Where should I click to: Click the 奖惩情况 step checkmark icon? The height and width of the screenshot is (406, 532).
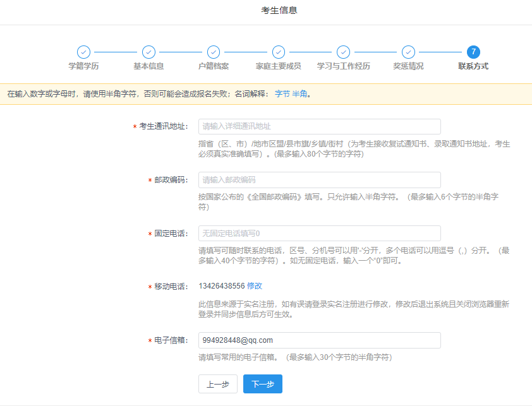tap(409, 52)
